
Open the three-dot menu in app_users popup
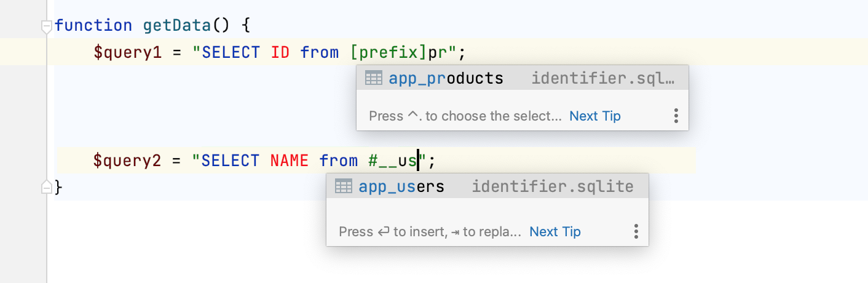click(636, 232)
